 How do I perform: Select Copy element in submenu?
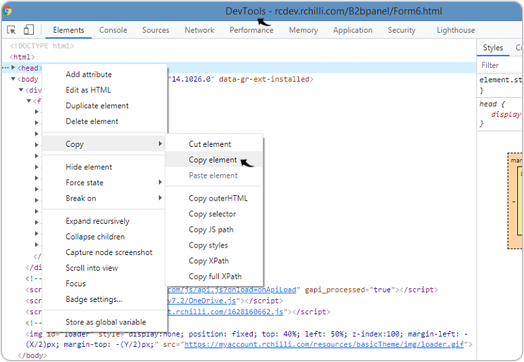213,160
